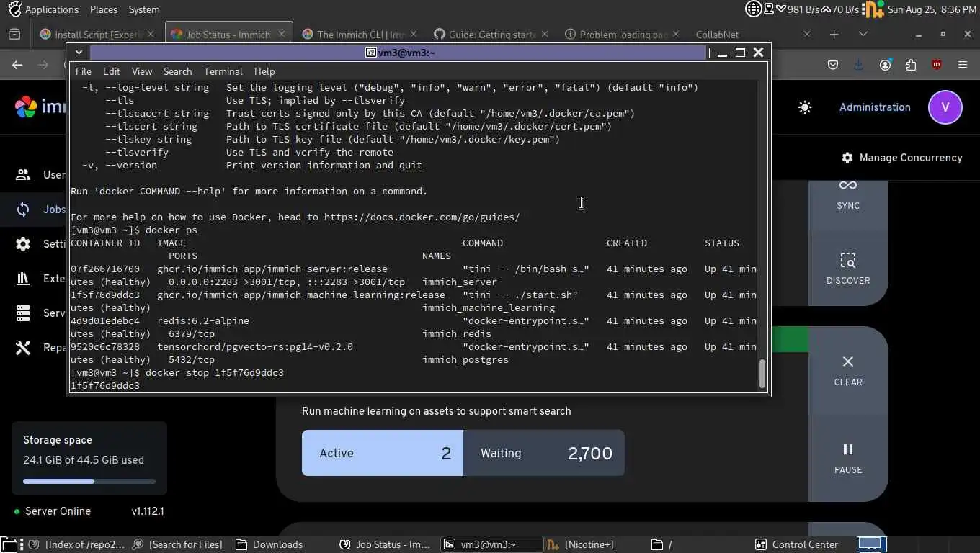Open Jobs icon in Immich sidebar
Image resolution: width=980 pixels, height=553 pixels.
[x=23, y=210]
